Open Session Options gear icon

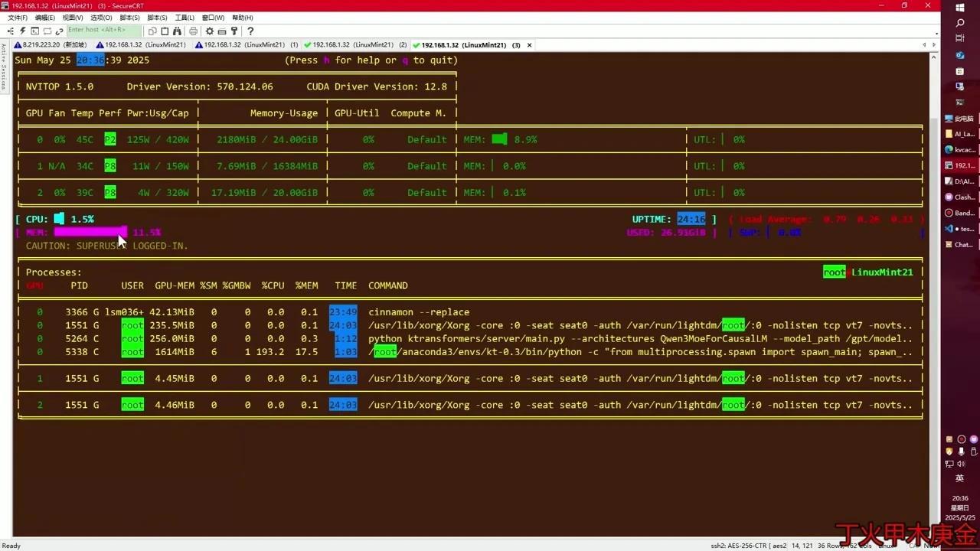click(209, 31)
